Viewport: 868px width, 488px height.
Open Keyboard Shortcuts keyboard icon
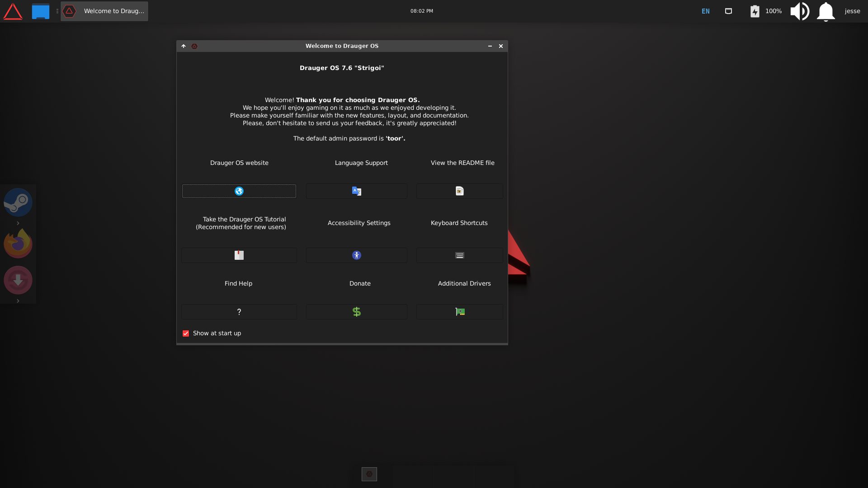click(460, 255)
